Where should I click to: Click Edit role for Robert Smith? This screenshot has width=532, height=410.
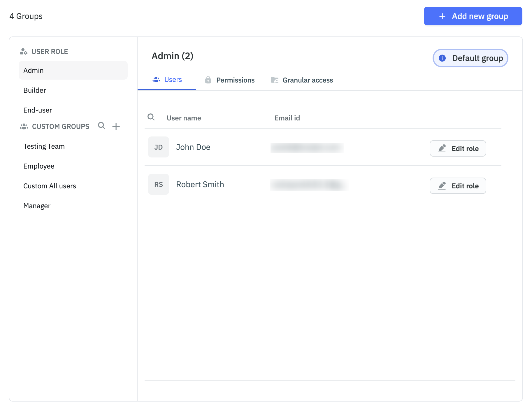pyautogui.click(x=457, y=185)
